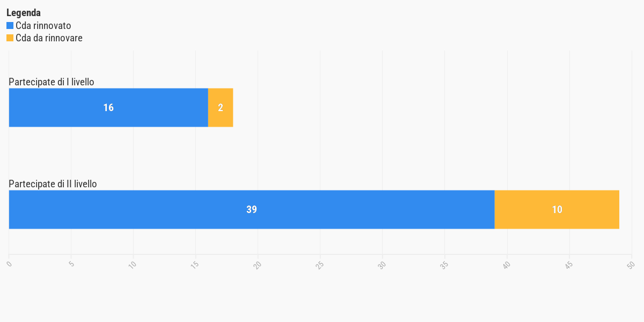The image size is (644, 322).
Task: Click the blue bar segment showing 39
Action: 252,209
